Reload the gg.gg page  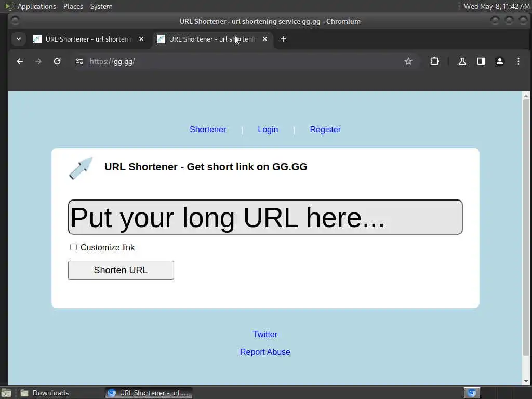57,61
